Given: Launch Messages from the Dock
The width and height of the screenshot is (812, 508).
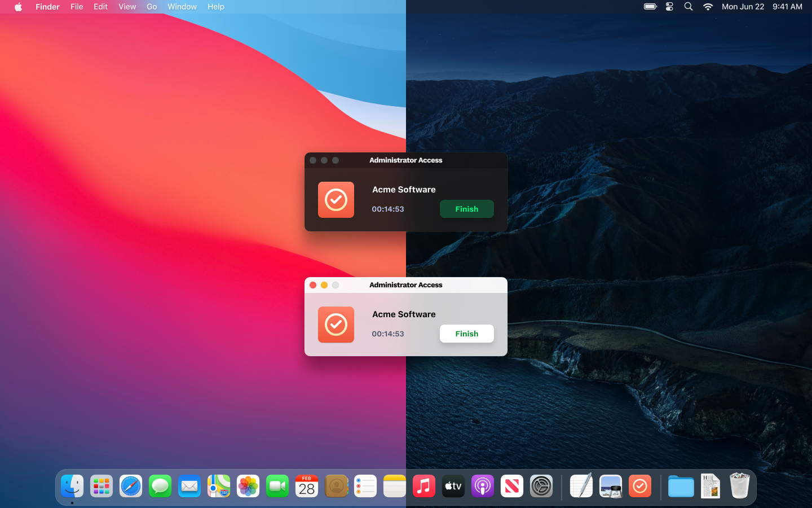Looking at the screenshot, I should click(x=160, y=486).
